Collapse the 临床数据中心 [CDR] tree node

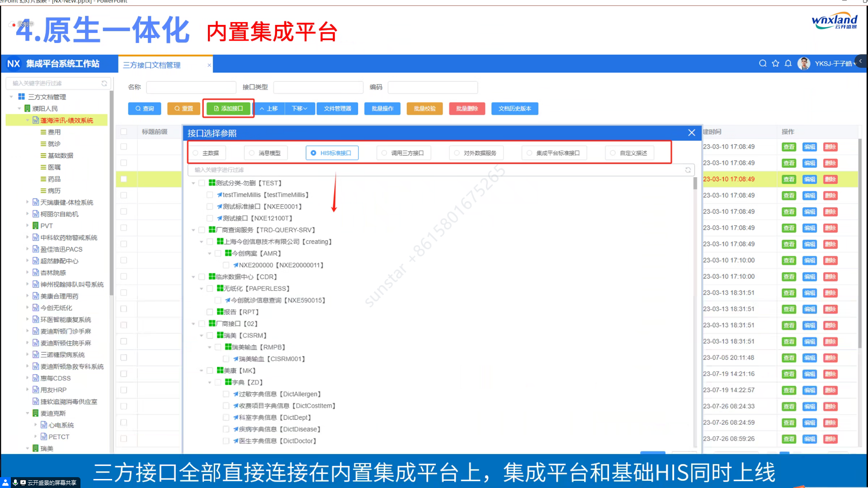pos(193,277)
